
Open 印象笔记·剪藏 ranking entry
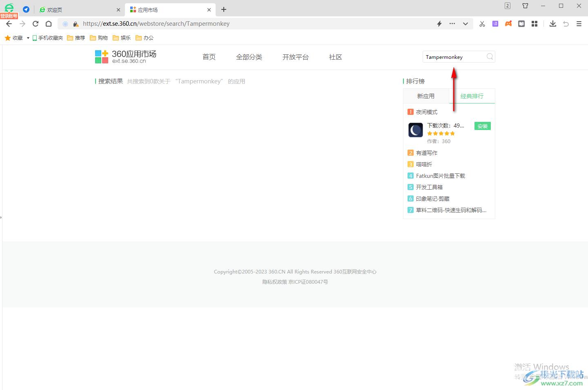point(433,199)
